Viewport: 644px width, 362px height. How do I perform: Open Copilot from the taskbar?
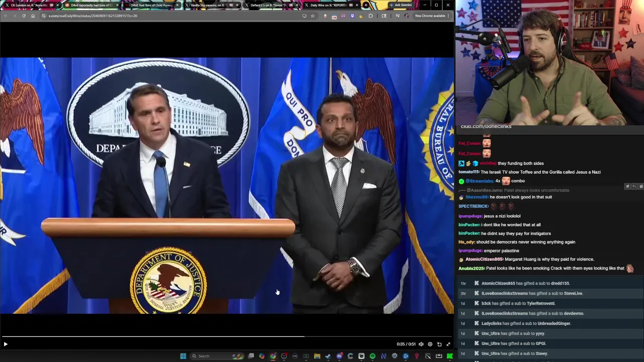pos(262,356)
